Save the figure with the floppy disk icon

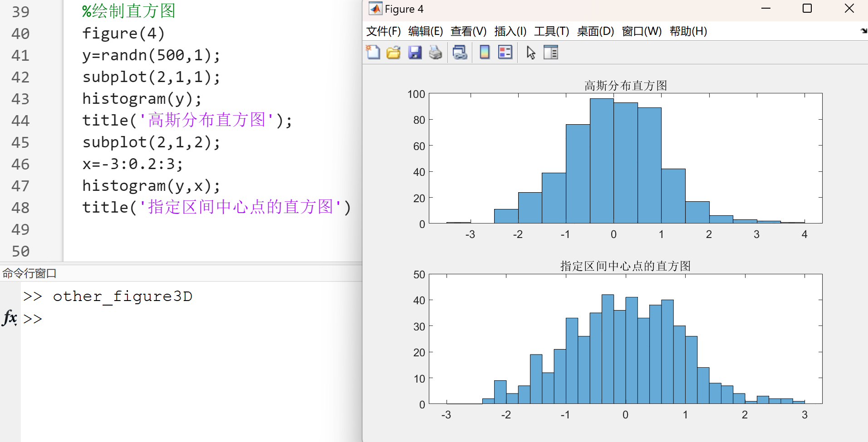415,53
